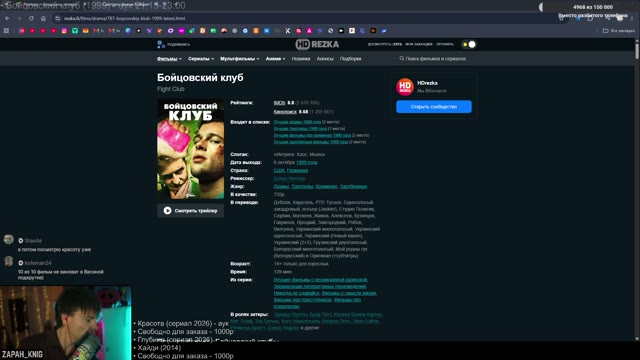Click the play icon on trailer button
This screenshot has width=640, height=360.
[167, 211]
